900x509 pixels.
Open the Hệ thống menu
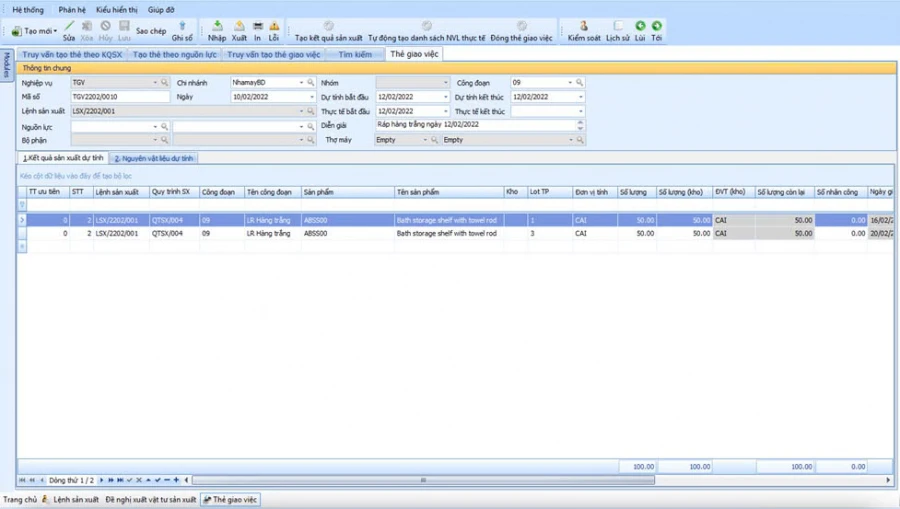point(28,10)
